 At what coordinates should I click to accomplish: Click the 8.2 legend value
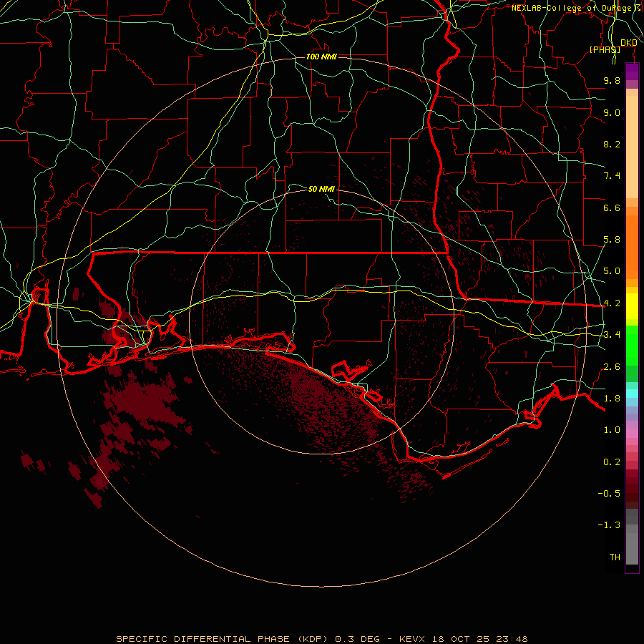(x=612, y=144)
